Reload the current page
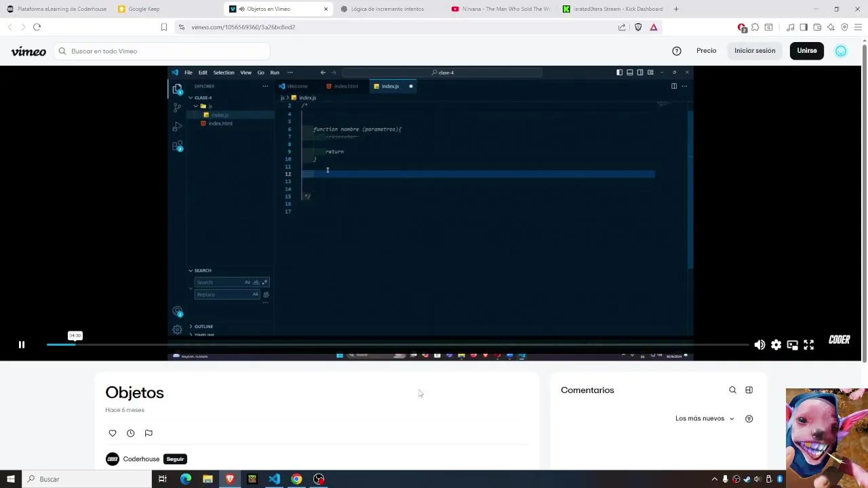The width and height of the screenshot is (868, 488). (37, 27)
